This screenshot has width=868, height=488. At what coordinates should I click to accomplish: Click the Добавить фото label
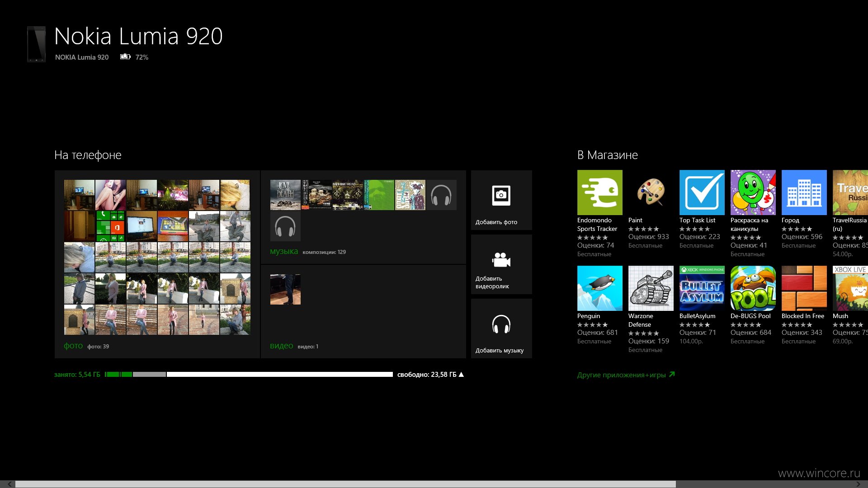[x=496, y=222]
